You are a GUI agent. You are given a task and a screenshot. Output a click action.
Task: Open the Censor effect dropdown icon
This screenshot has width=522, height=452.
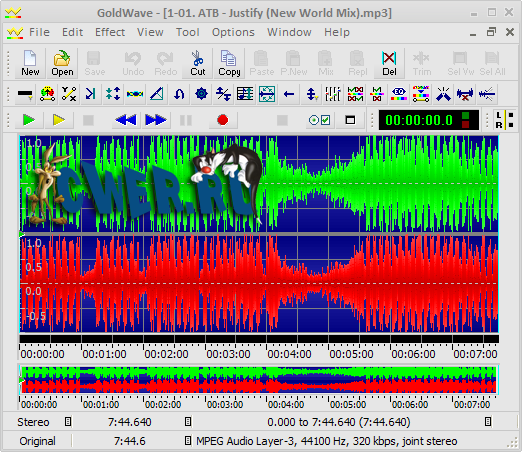(25, 94)
